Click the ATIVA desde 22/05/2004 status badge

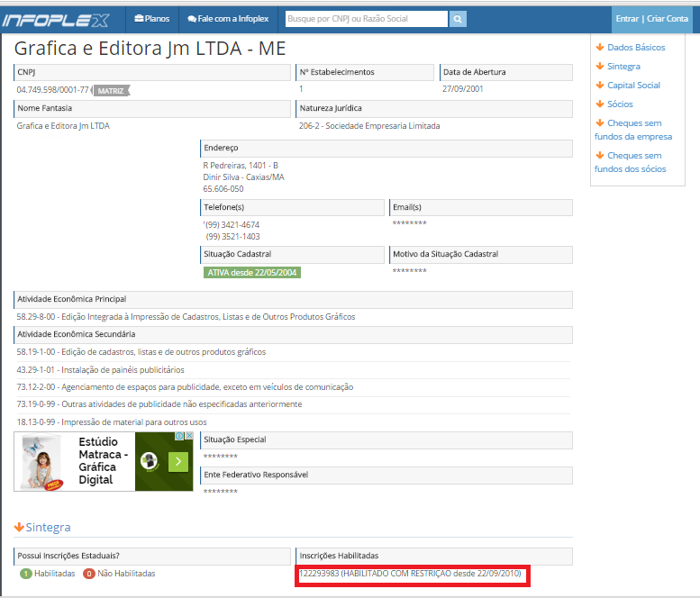(x=252, y=273)
